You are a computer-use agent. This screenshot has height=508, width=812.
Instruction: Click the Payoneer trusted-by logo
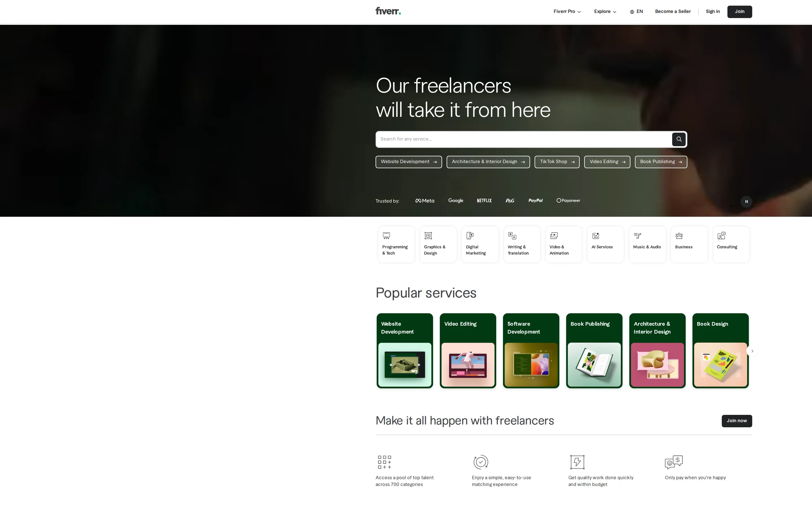[x=568, y=201]
